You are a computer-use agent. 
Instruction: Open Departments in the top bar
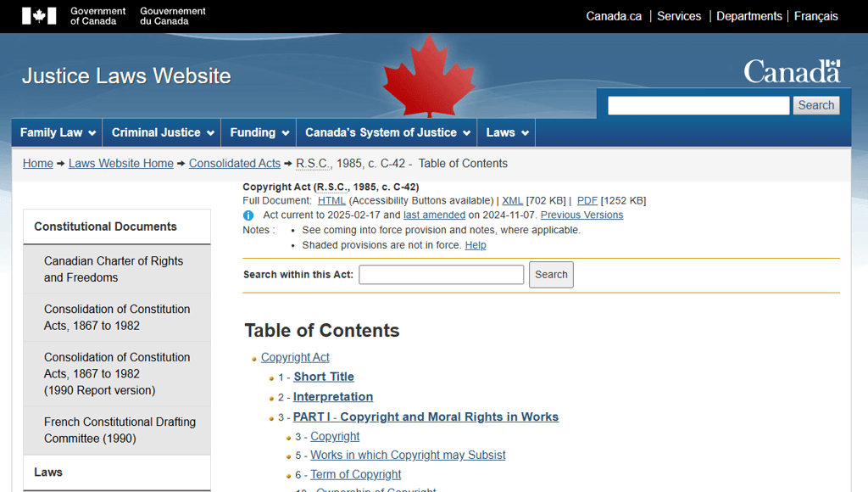pos(749,16)
